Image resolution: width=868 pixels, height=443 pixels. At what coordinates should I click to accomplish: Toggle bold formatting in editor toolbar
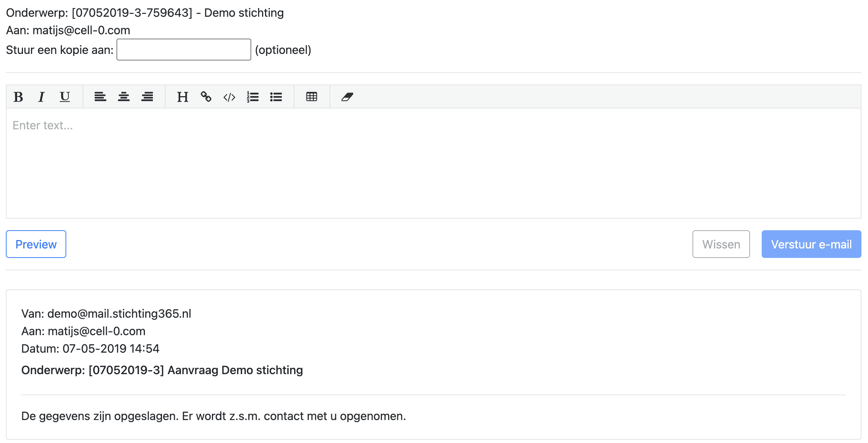(x=18, y=97)
